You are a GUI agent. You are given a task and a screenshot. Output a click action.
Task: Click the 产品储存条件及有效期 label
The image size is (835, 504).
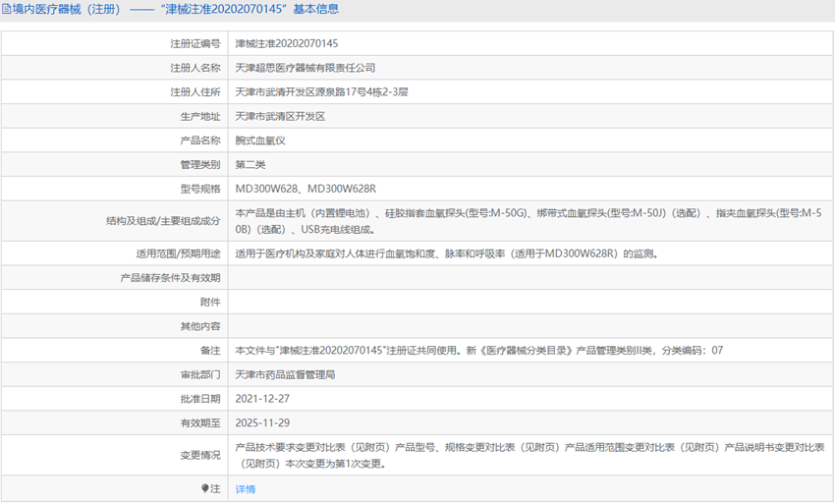coord(170,278)
